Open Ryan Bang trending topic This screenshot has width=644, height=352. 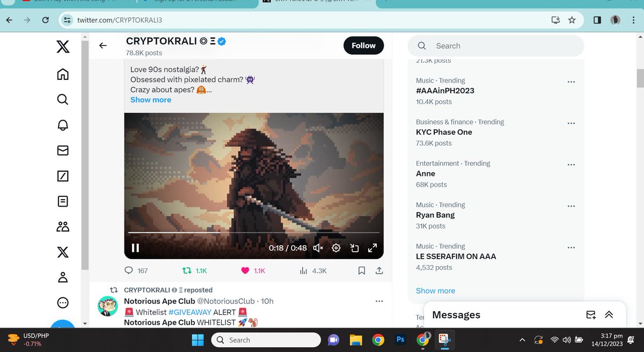[x=435, y=215]
